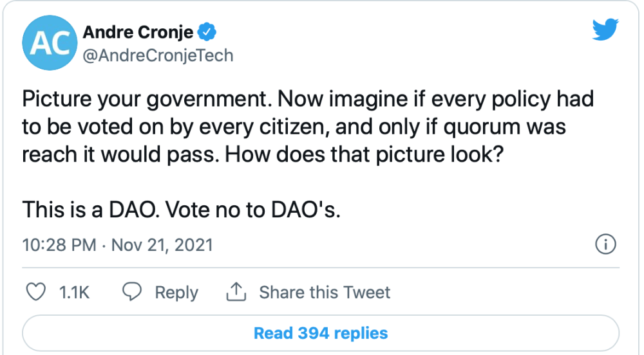Click the Nov 21, 2021 date
Screen dimensions: 644x355
162,245
